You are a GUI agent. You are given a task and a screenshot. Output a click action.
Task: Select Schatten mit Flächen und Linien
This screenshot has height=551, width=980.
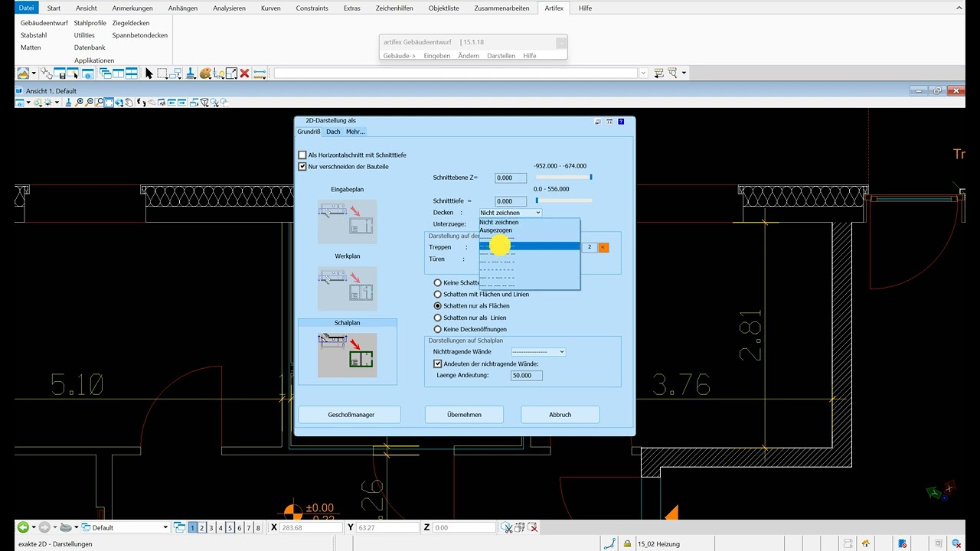tap(438, 294)
